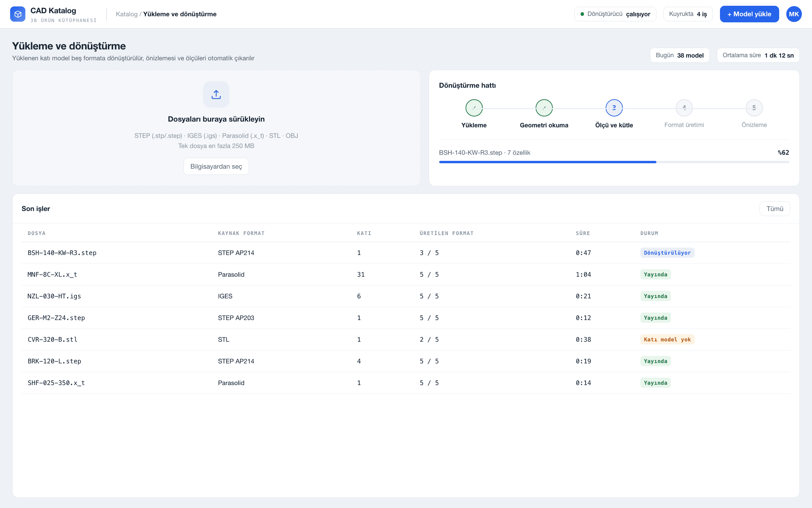812x508 pixels.
Task: Open the MNF-8C-XL.x_t file row
Action: (x=406, y=275)
